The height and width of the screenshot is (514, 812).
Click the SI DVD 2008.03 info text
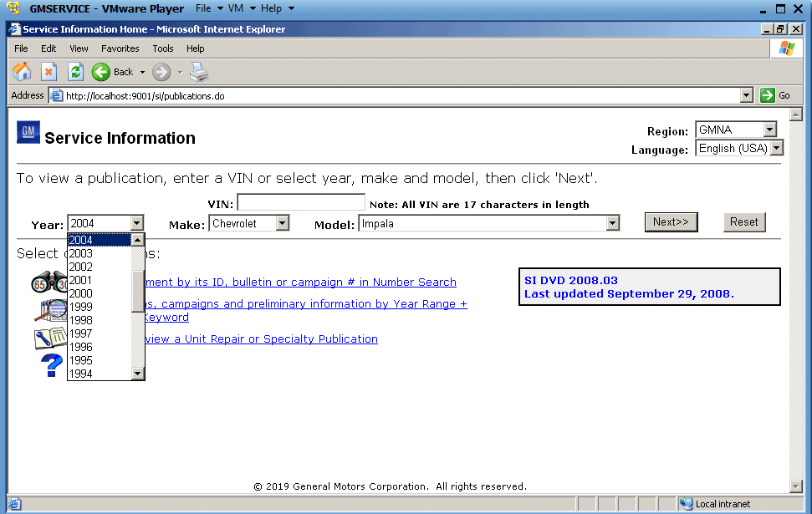click(570, 281)
